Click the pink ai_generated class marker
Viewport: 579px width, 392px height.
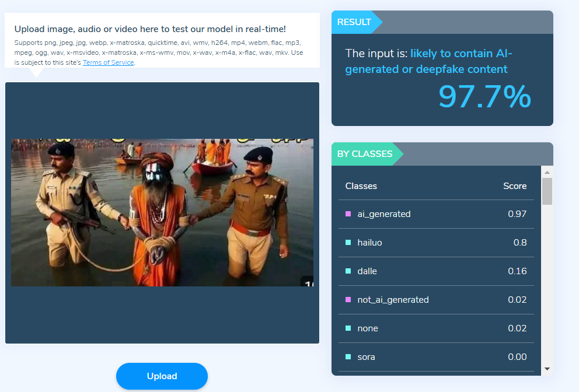tap(348, 214)
